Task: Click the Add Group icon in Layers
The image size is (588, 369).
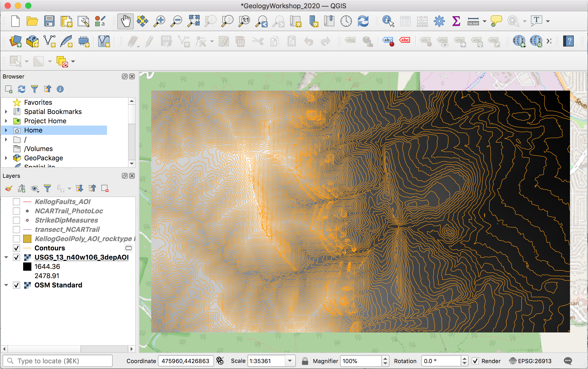Action: point(22,189)
